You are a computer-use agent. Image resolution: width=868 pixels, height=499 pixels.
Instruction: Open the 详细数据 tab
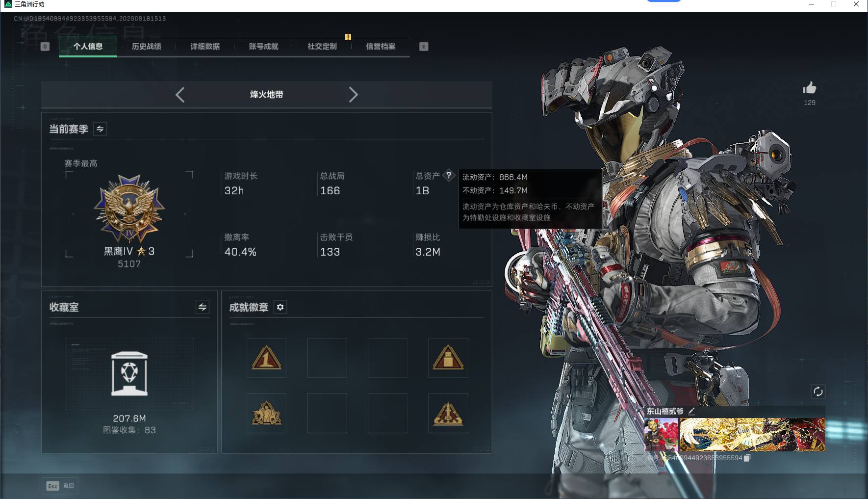[x=205, y=47]
